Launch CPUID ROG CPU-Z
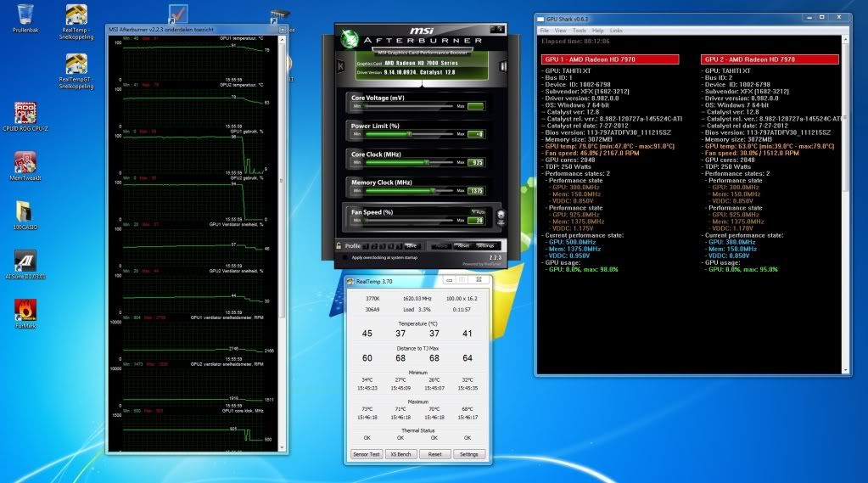Viewport: 868px width, 483px height. (x=25, y=115)
